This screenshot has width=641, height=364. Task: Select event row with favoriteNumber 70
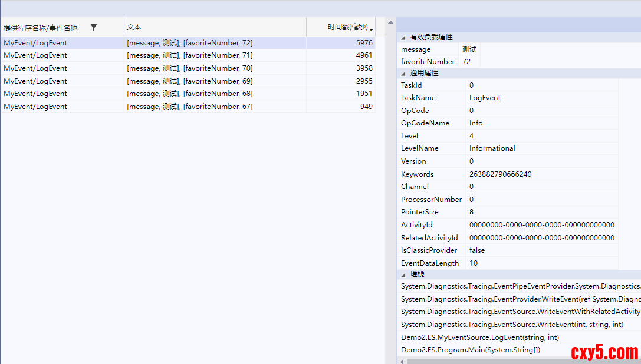coord(188,68)
